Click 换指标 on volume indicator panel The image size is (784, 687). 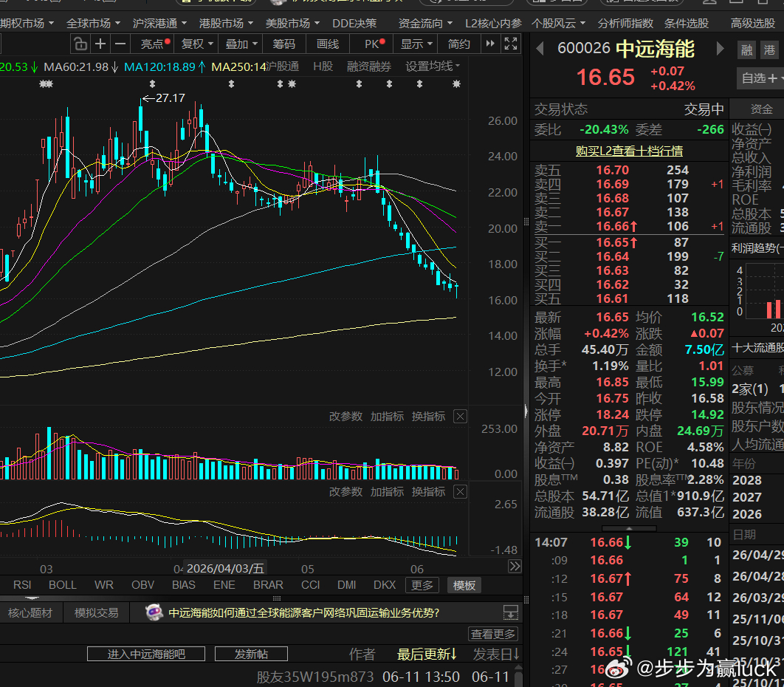[428, 417]
